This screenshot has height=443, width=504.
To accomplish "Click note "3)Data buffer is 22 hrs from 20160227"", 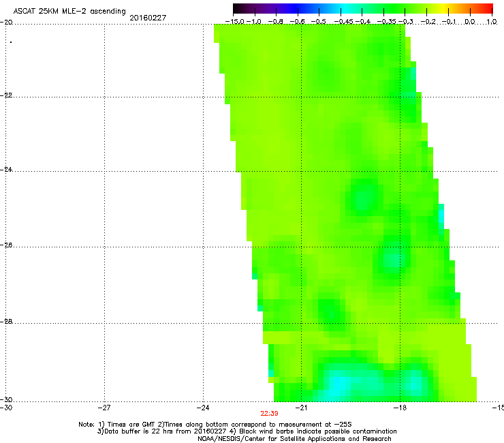I will tap(162, 431).
